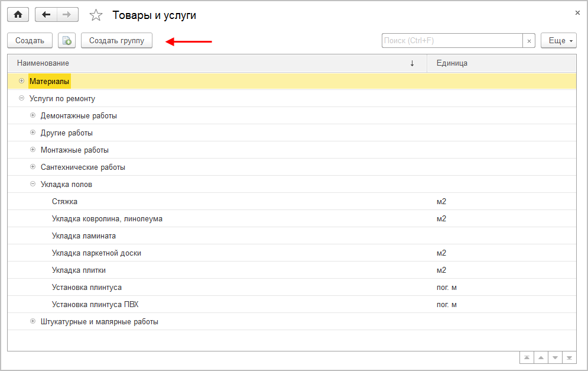588x371 pixels.
Task: Create item by copying icon button
Action: point(67,40)
